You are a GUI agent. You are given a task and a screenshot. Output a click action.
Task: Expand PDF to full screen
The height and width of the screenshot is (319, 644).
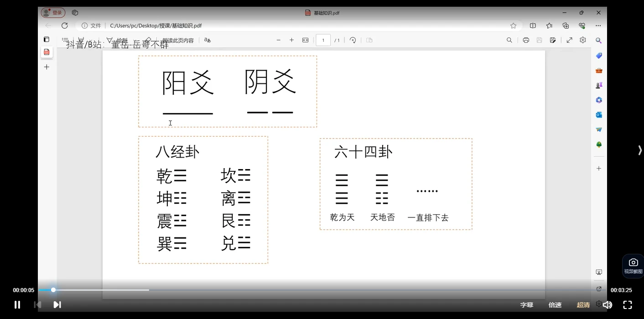pos(570,40)
